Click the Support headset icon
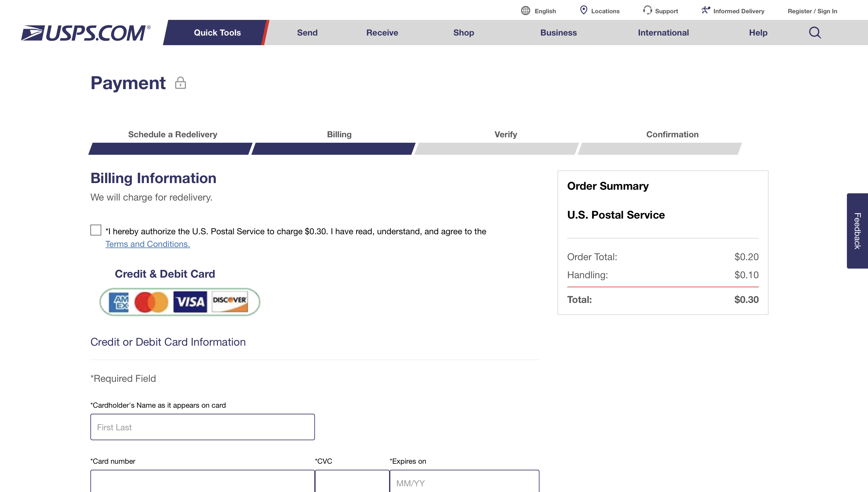The width and height of the screenshot is (868, 492). coord(646,10)
